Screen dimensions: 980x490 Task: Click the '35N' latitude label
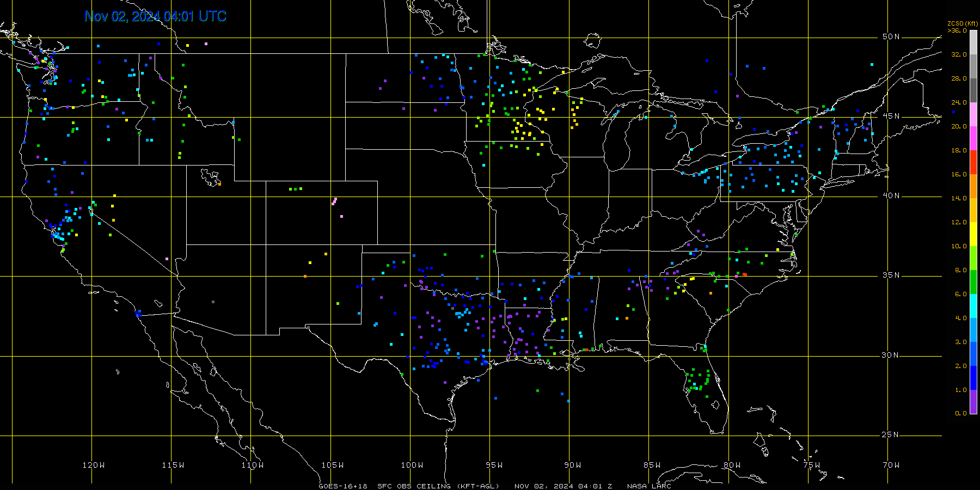point(891,275)
